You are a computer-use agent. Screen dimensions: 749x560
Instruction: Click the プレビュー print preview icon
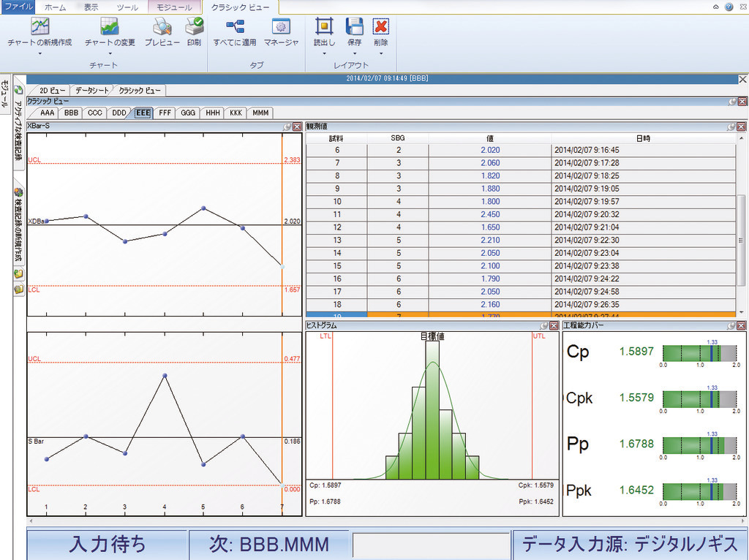coord(162,27)
